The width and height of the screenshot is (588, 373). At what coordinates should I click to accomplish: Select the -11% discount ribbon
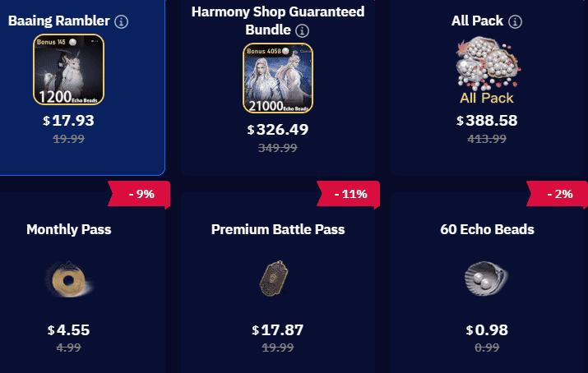click(349, 194)
